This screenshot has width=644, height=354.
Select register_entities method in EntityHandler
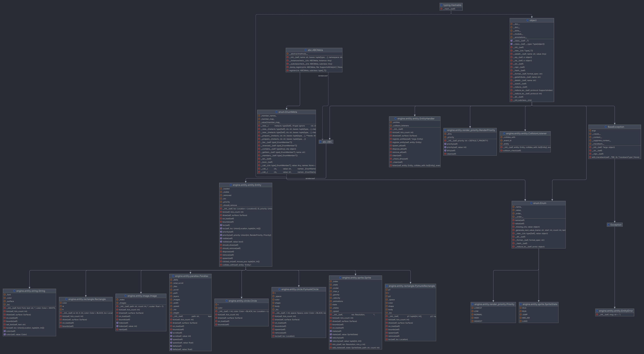click(x=408, y=139)
